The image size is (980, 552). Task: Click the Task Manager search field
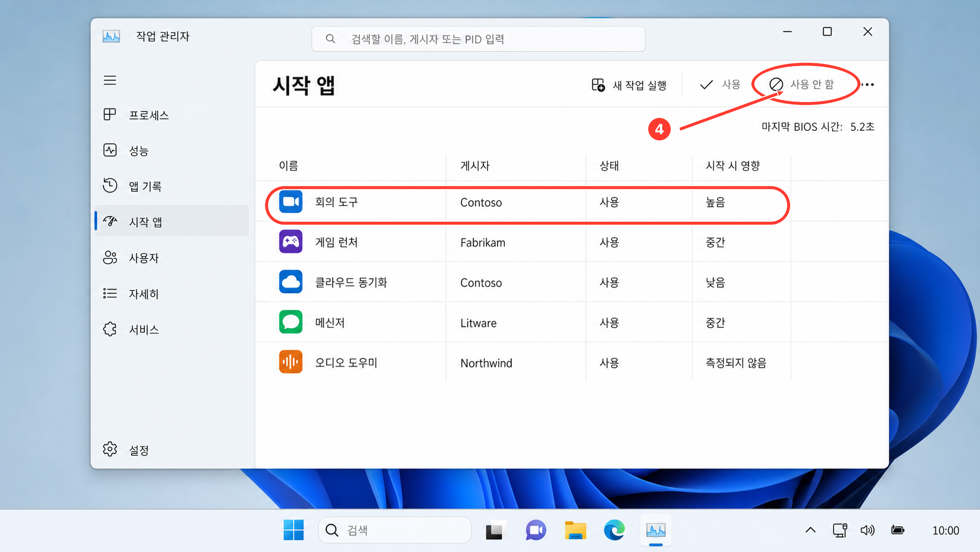478,39
